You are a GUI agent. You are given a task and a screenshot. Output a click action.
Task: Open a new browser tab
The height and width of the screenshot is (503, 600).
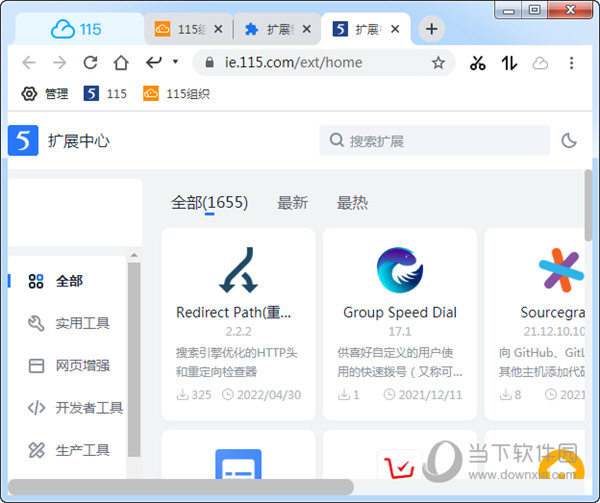(432, 29)
